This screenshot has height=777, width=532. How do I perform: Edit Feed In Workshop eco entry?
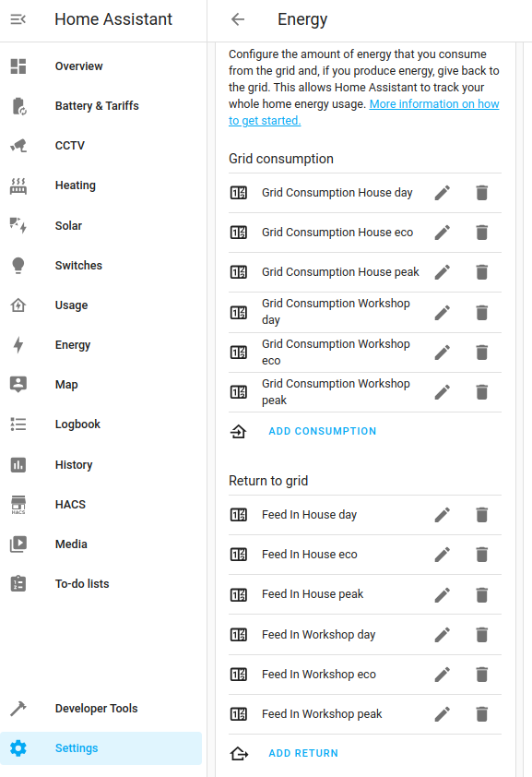[443, 675]
